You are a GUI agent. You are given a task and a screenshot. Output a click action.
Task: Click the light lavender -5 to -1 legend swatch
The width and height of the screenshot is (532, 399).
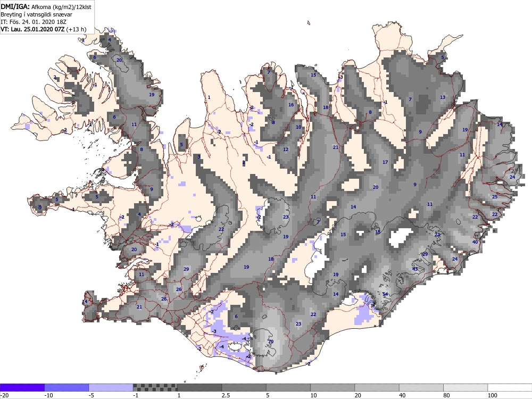click(x=111, y=387)
